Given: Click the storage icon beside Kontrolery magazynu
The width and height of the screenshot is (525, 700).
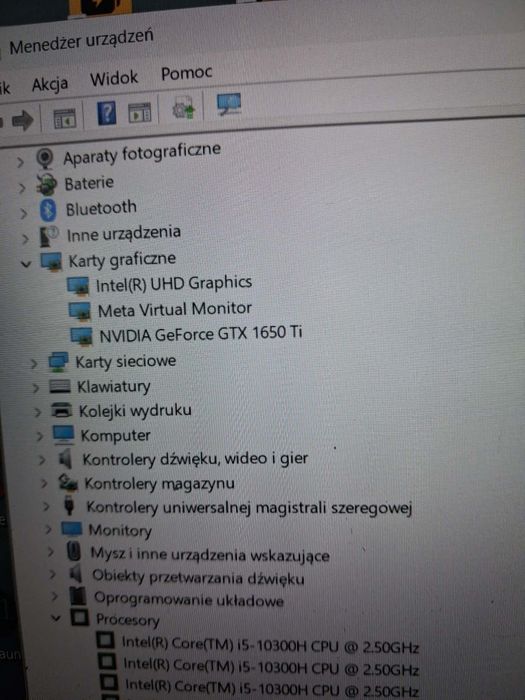Looking at the screenshot, I should [68, 483].
